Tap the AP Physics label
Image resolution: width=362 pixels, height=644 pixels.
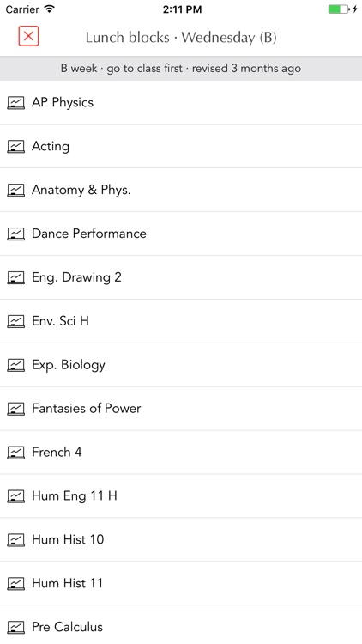tap(63, 103)
